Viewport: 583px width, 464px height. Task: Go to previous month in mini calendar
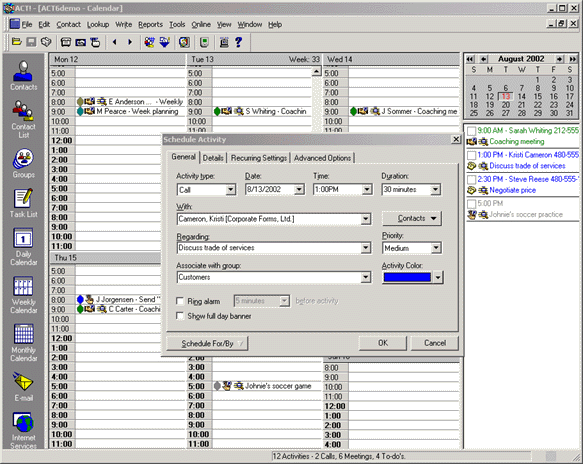click(x=483, y=59)
